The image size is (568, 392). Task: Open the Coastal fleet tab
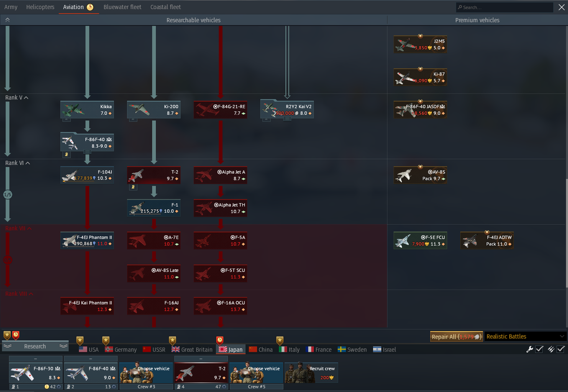click(166, 7)
